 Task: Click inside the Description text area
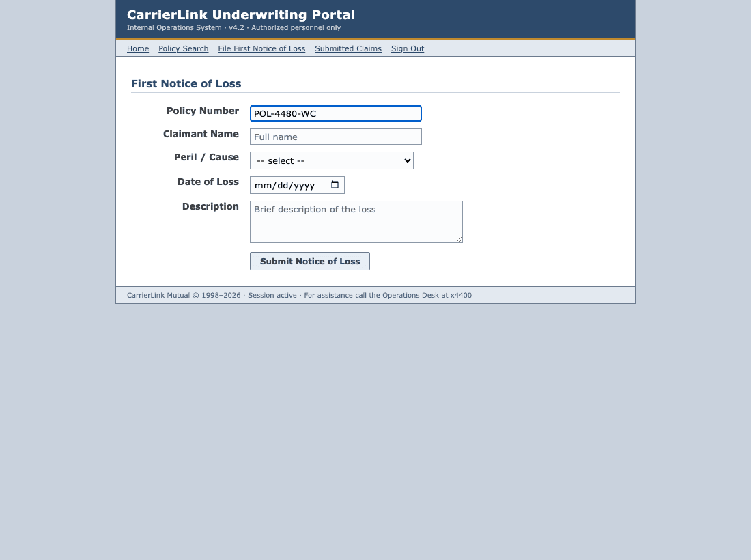pos(356,222)
